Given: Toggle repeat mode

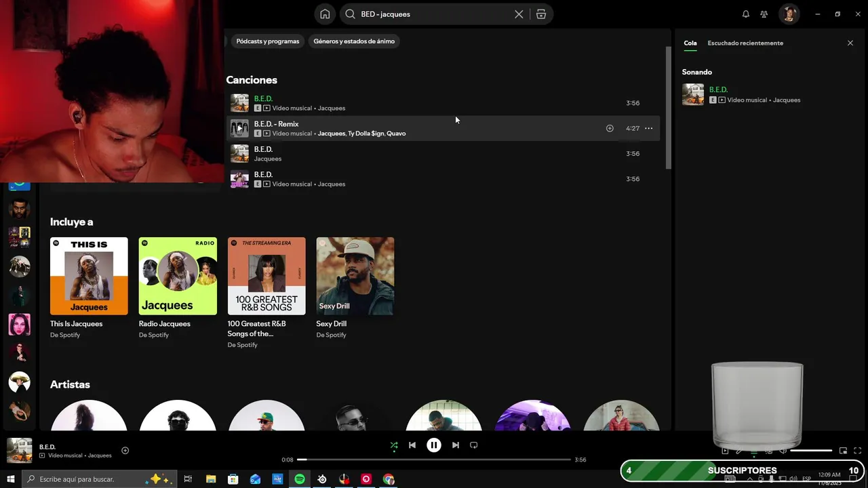Looking at the screenshot, I should click(474, 445).
